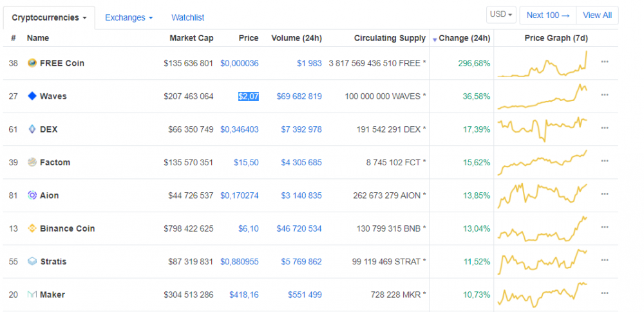644x312 pixels.
Task: Go to Next 100 results
Action: click(x=548, y=15)
